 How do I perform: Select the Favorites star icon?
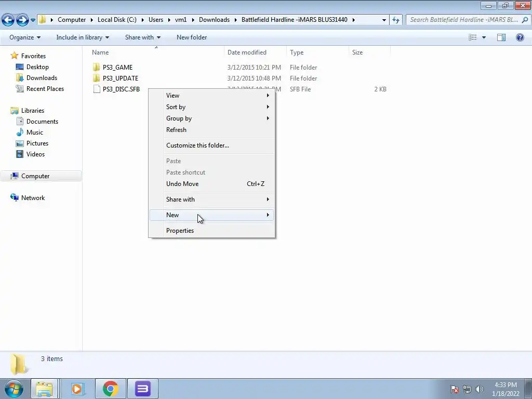click(x=14, y=56)
